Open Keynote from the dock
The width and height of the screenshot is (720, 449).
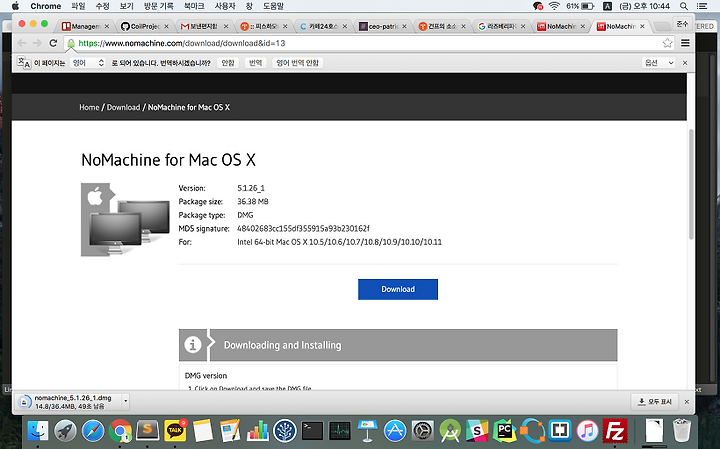pyautogui.click(x=367, y=431)
